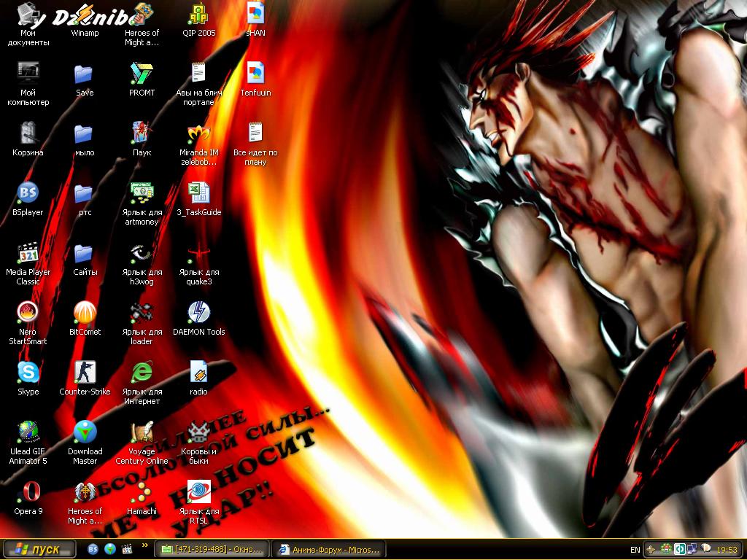This screenshot has height=560, width=747.
Task: Select the Ярлык для h3wog shortcut
Action: point(142,264)
